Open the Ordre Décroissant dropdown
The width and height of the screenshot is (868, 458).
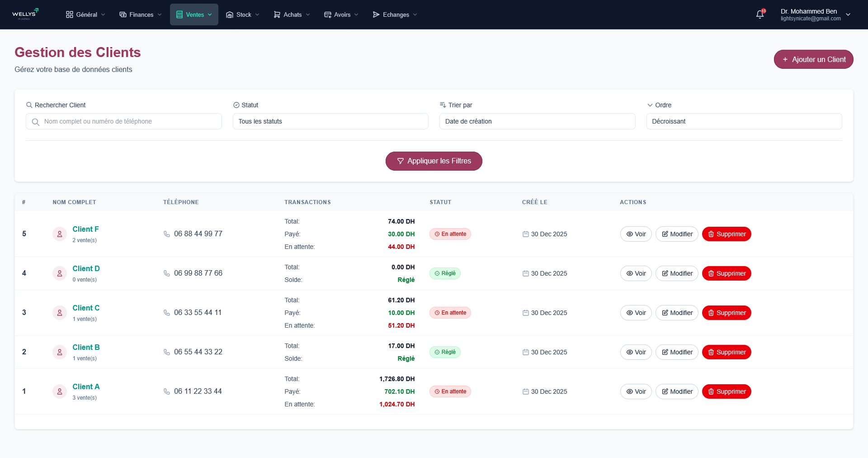(744, 121)
